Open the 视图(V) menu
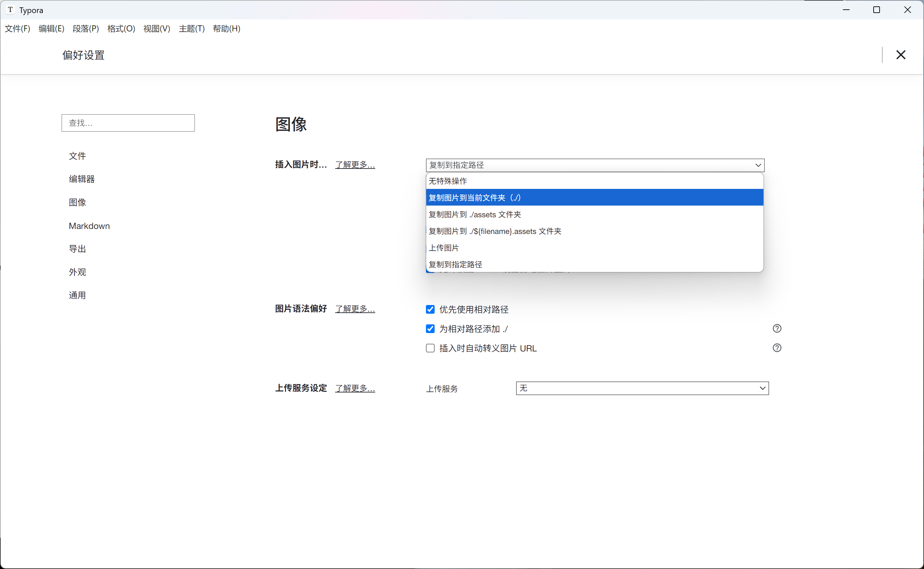This screenshot has width=924, height=569. [x=157, y=29]
